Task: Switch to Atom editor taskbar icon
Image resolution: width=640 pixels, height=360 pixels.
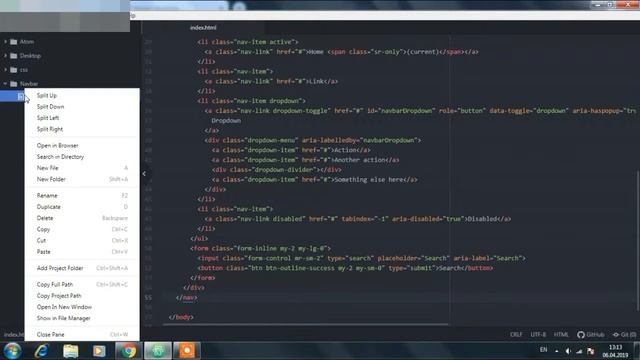Action: [158, 351]
